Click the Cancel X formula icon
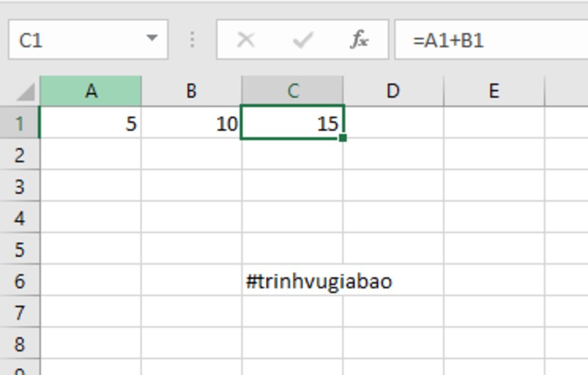 246,40
